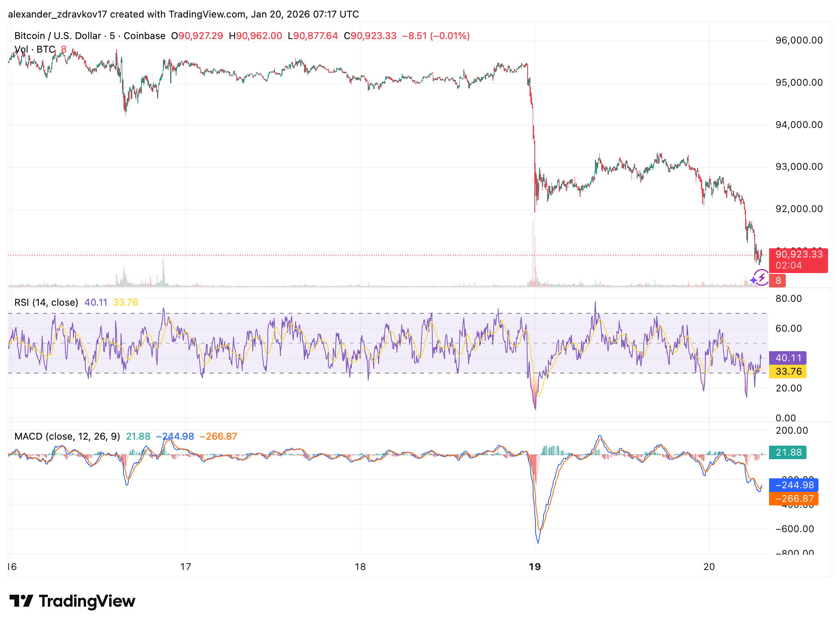This screenshot has height=625, width=840.
Task: Click the bold 19 label on the time axis
Action: click(x=535, y=566)
